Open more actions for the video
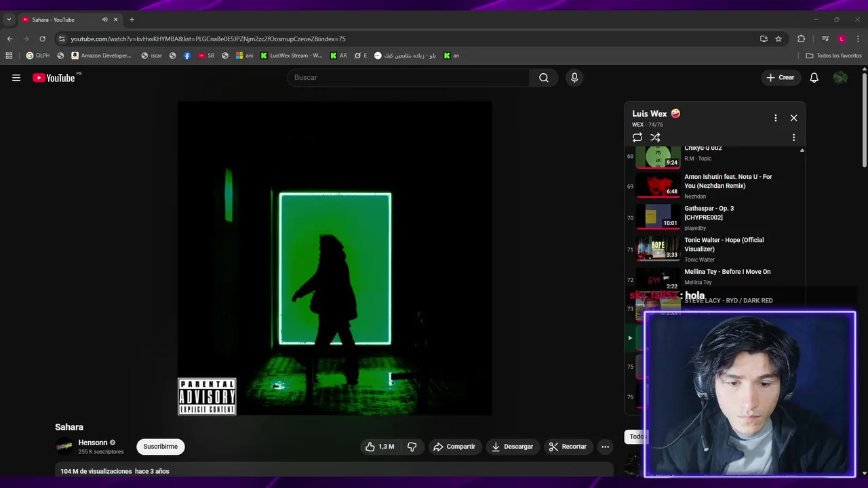 click(605, 447)
